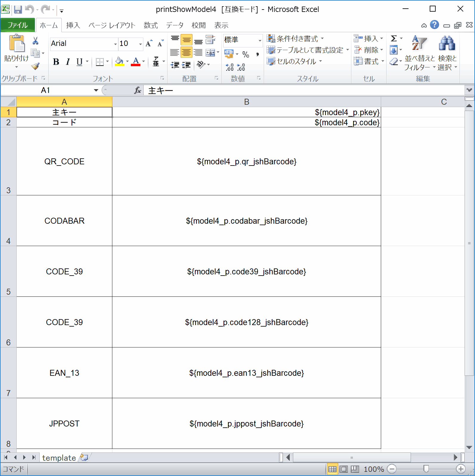Open the Arial font name dropdown
Image resolution: width=475 pixels, height=476 pixels.
click(115, 44)
